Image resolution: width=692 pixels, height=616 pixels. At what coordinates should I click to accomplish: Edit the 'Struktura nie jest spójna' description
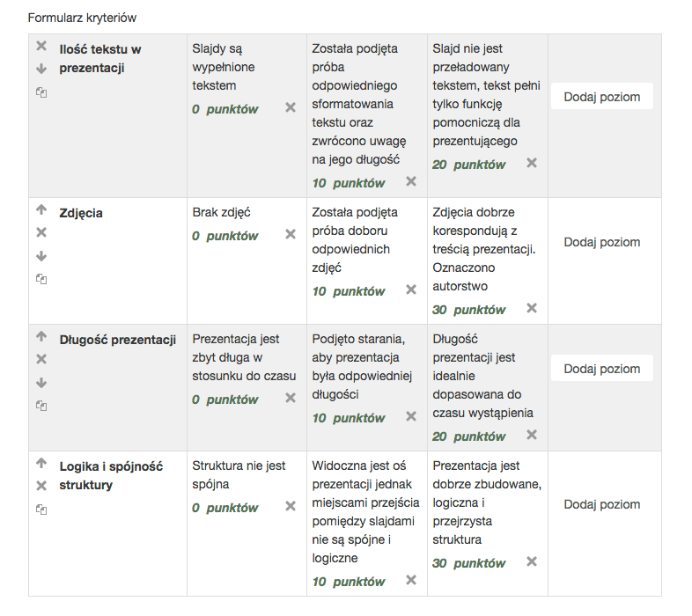tap(239, 475)
